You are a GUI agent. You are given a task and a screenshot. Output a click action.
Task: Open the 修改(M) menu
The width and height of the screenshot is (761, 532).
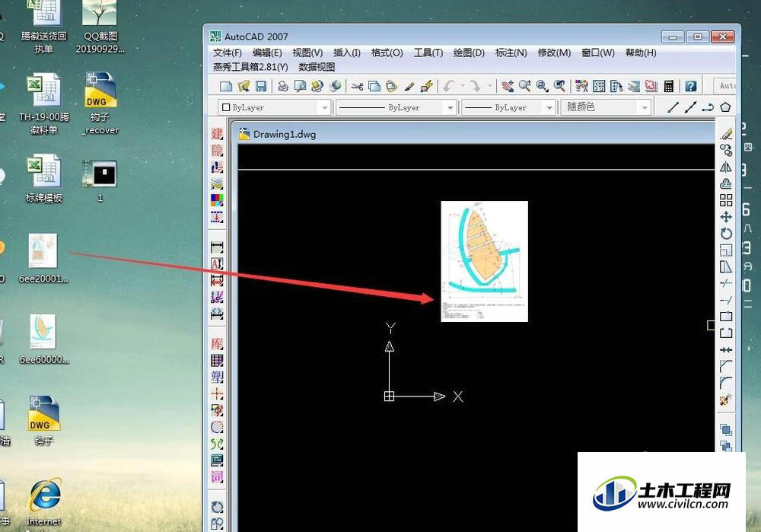pyautogui.click(x=554, y=53)
